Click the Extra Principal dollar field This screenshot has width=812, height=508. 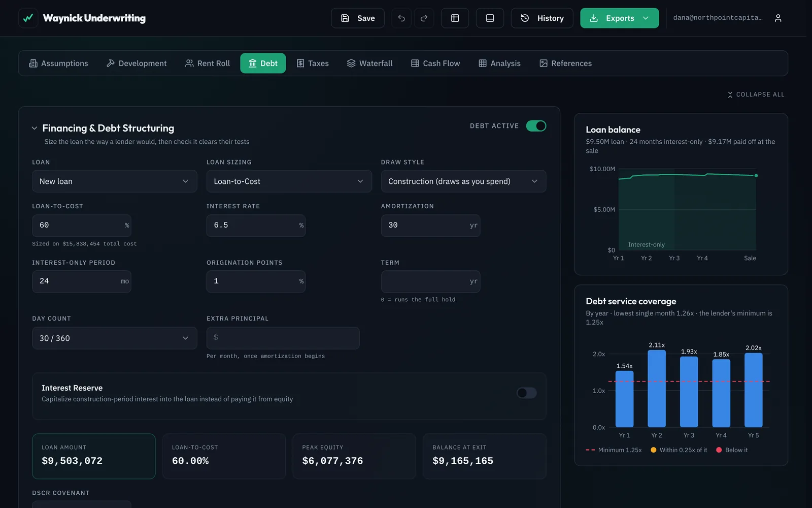point(283,338)
